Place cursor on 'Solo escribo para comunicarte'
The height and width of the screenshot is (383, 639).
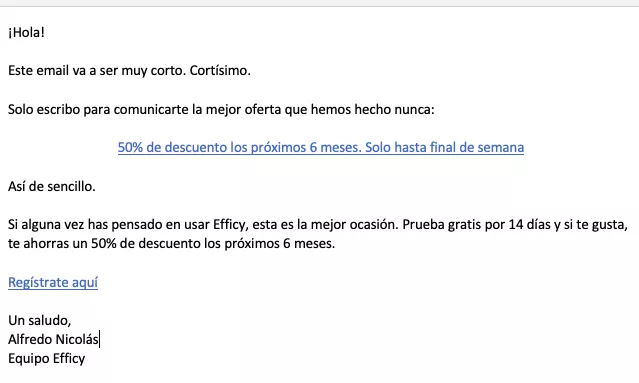[x=98, y=109]
